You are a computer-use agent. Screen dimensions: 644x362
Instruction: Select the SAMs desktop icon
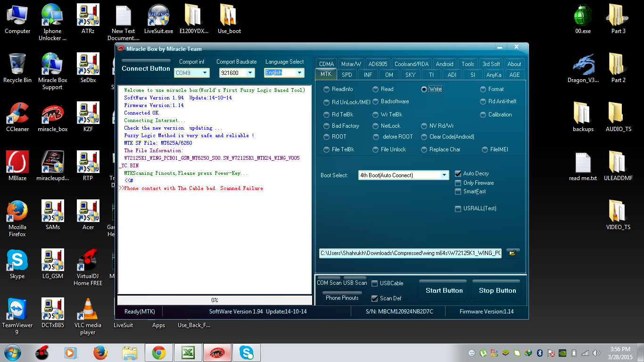[53, 215]
